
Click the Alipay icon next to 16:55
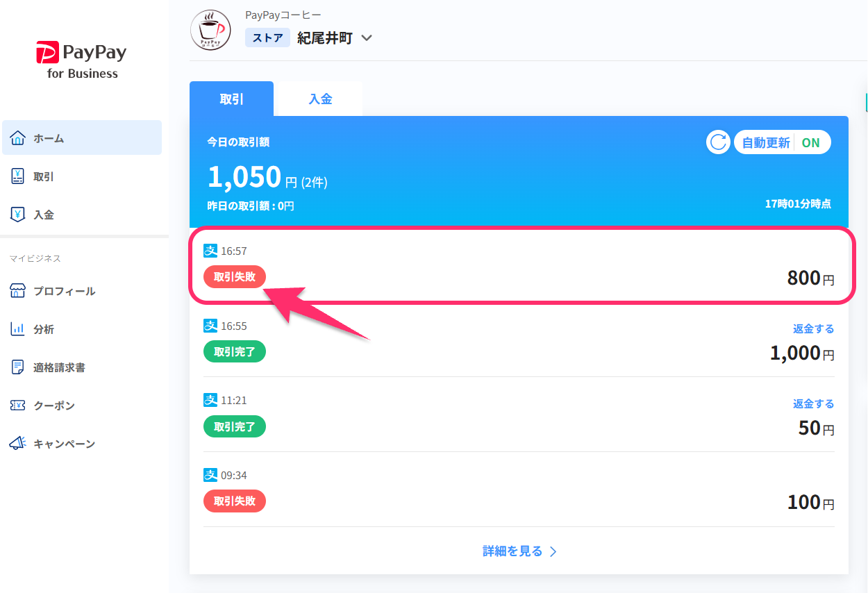210,326
